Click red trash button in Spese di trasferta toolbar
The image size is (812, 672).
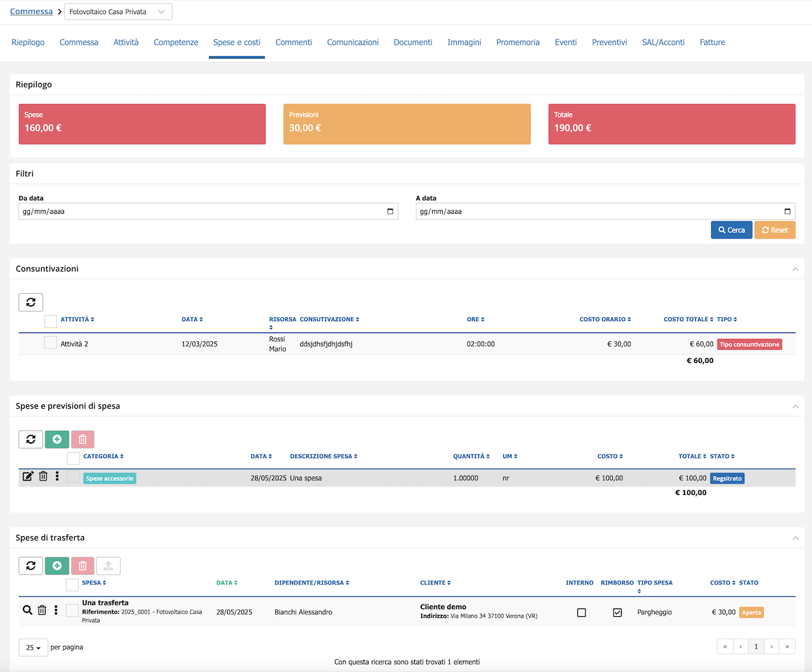coord(82,565)
